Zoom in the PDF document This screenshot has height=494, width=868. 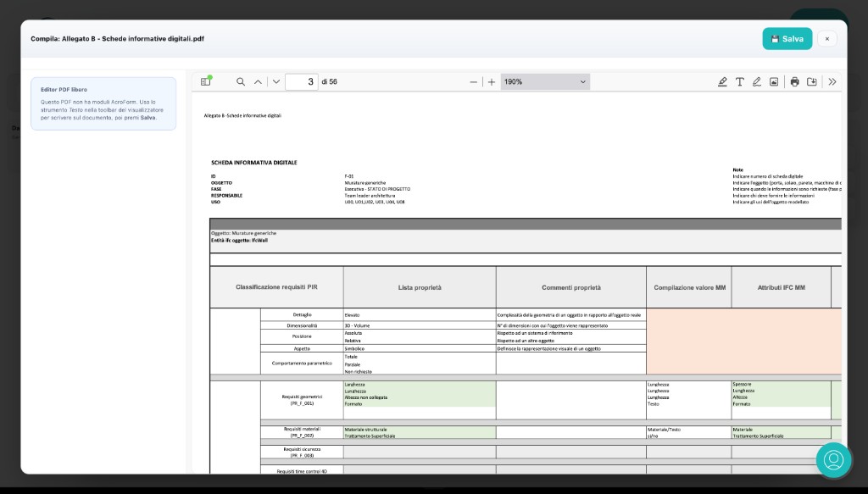pyautogui.click(x=491, y=82)
